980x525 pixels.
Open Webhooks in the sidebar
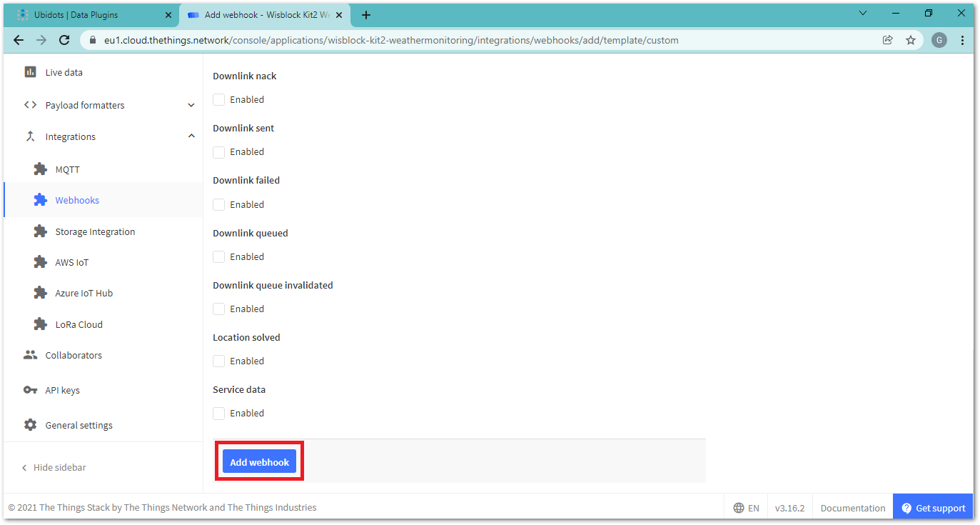pyautogui.click(x=77, y=200)
